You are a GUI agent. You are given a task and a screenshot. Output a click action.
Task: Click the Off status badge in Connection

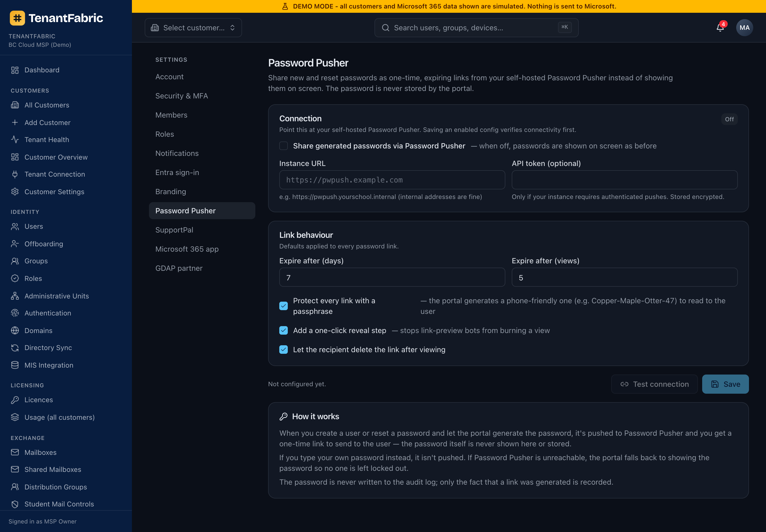(729, 119)
